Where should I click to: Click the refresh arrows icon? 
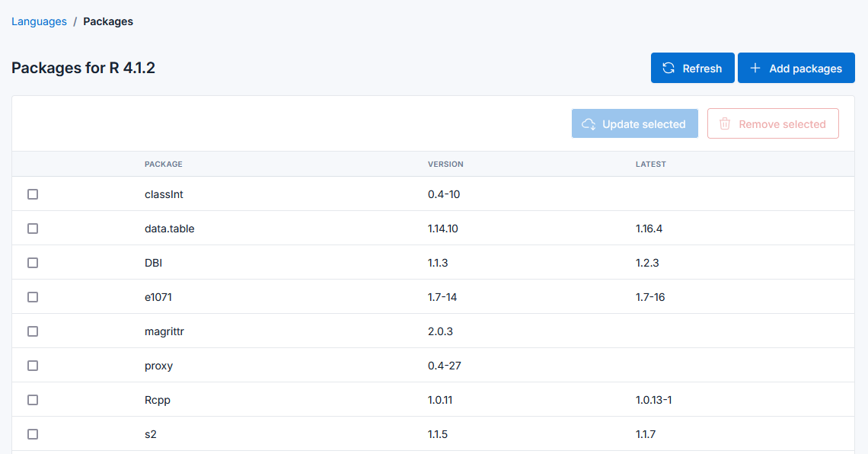669,68
